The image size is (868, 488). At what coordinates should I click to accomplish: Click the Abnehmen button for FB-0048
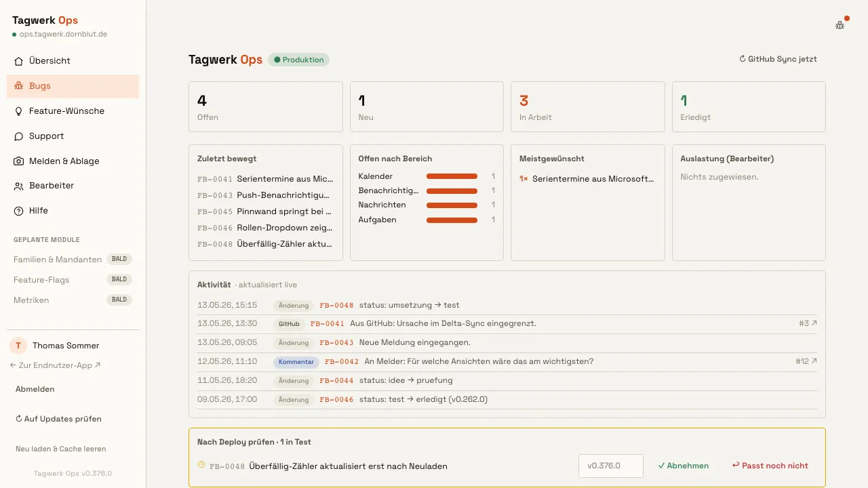(x=683, y=466)
